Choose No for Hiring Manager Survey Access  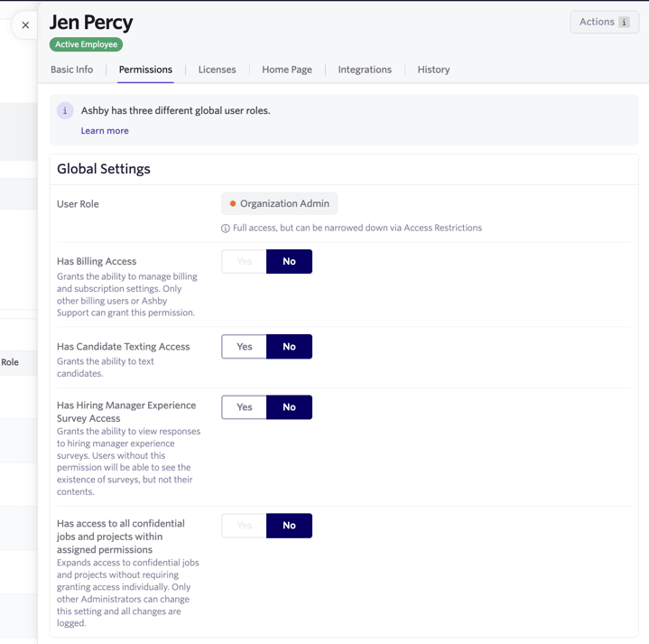click(x=289, y=407)
